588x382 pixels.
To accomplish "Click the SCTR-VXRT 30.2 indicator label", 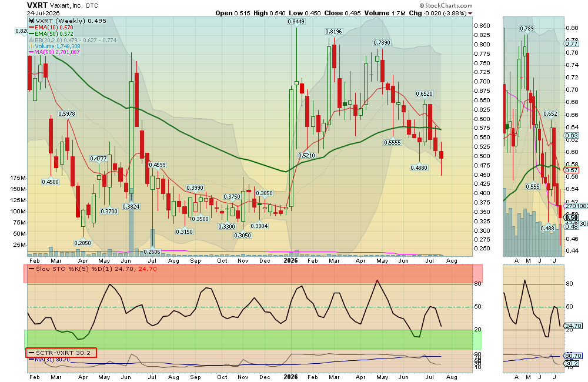I will [61, 353].
